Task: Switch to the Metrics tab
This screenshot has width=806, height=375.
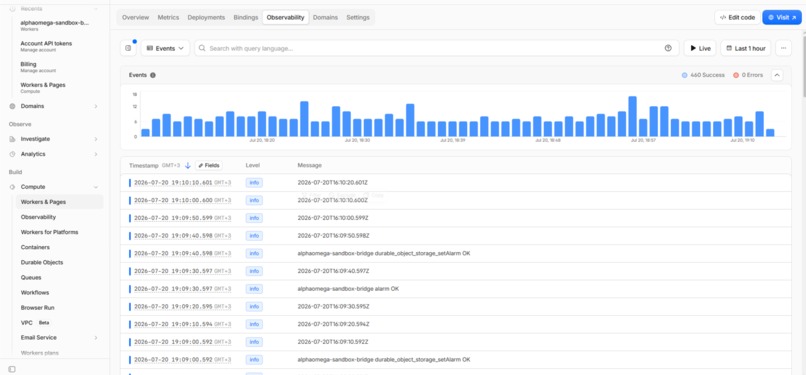Action: pos(168,17)
